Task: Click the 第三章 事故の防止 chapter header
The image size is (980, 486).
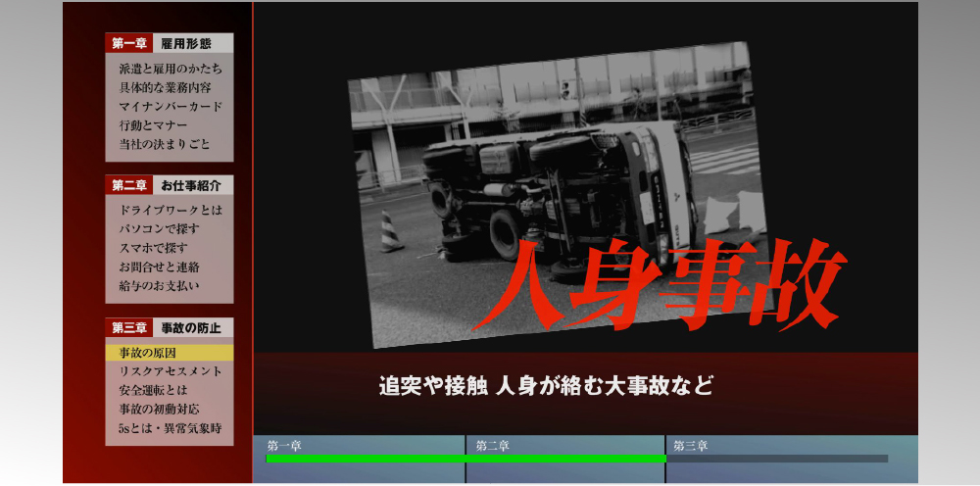Action: pos(170,327)
